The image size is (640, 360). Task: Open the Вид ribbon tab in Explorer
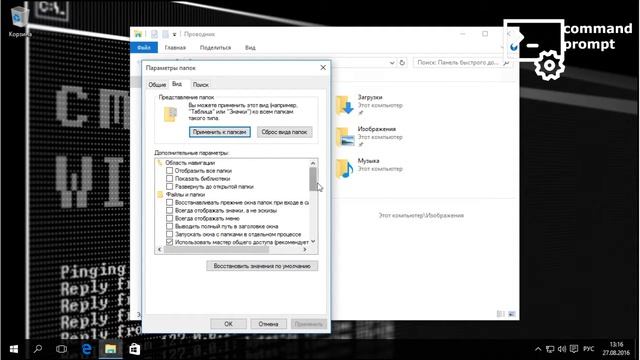point(250,48)
